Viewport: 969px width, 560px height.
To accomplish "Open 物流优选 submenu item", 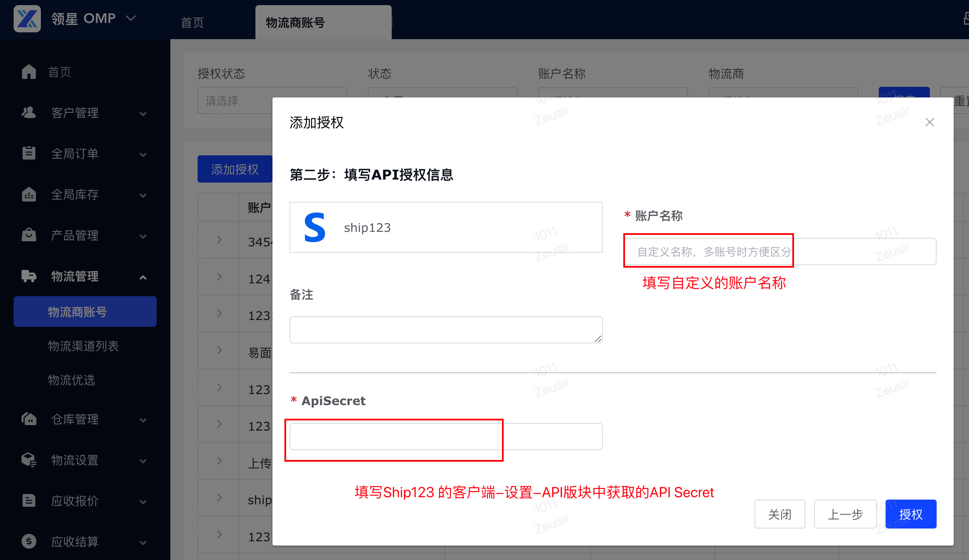I will 72,380.
